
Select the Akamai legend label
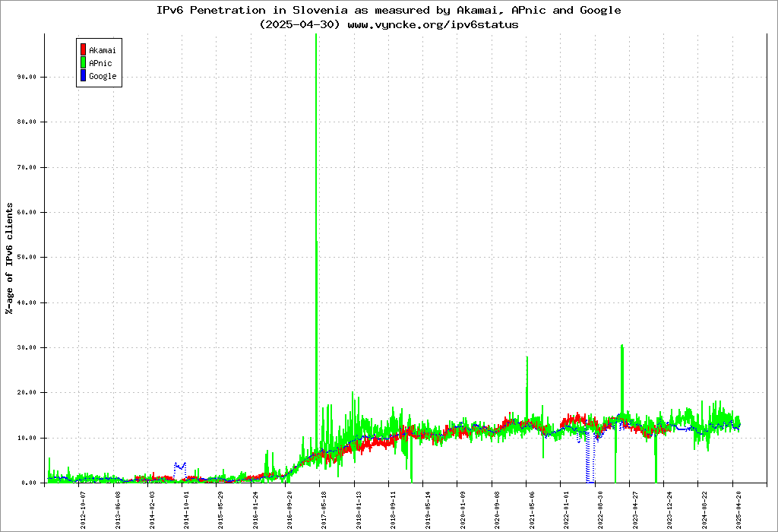(102, 50)
